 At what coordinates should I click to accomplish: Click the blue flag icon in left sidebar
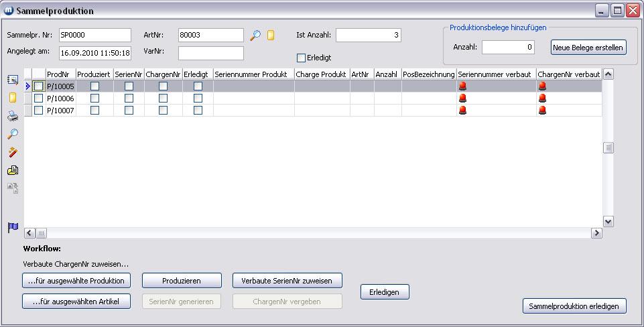(x=13, y=227)
